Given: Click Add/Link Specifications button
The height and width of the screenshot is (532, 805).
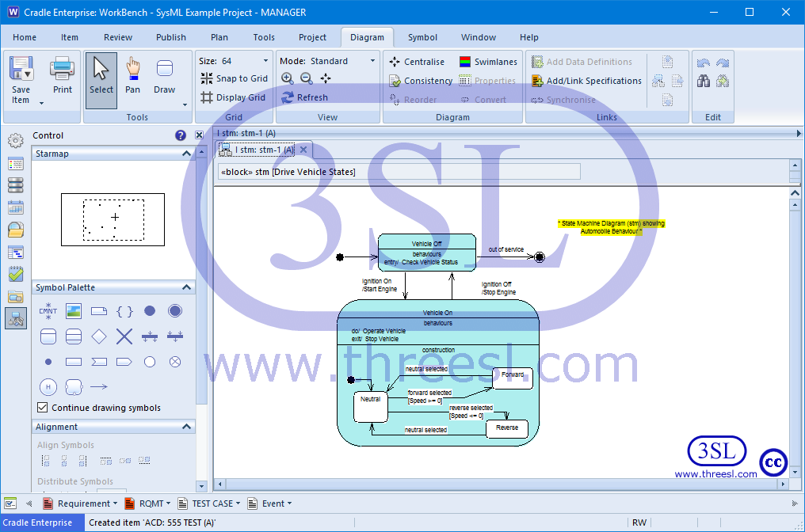Looking at the screenshot, I should point(587,81).
